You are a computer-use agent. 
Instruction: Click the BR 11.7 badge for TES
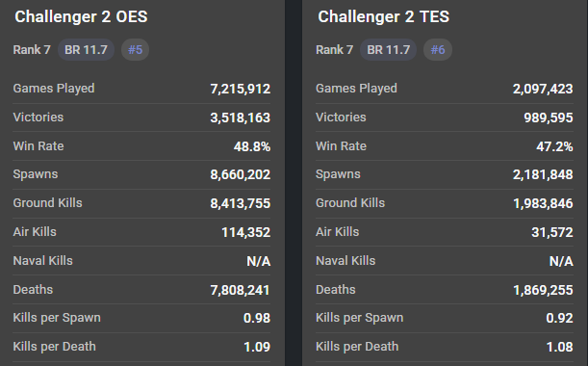coord(389,49)
